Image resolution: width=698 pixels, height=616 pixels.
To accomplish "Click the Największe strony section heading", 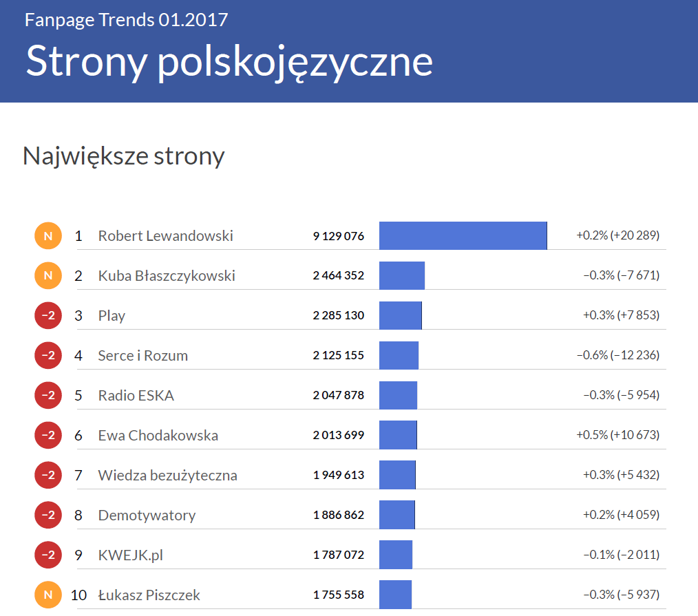I will coord(124,156).
